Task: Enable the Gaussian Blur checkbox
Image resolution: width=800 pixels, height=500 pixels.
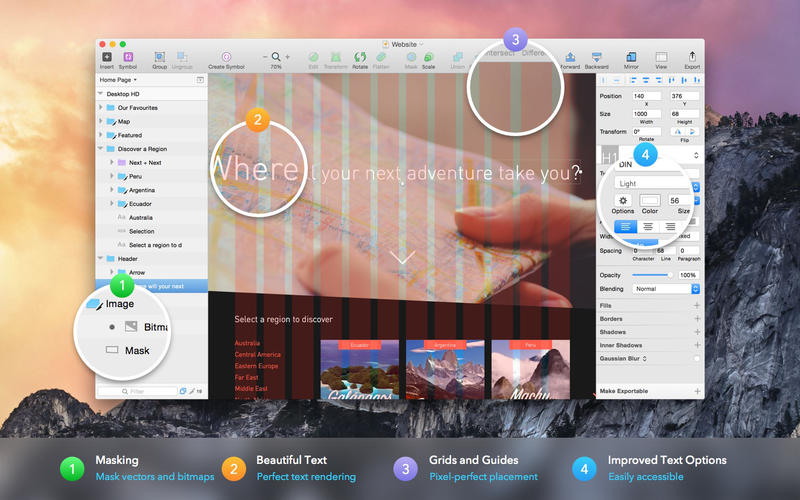Action: point(697,358)
